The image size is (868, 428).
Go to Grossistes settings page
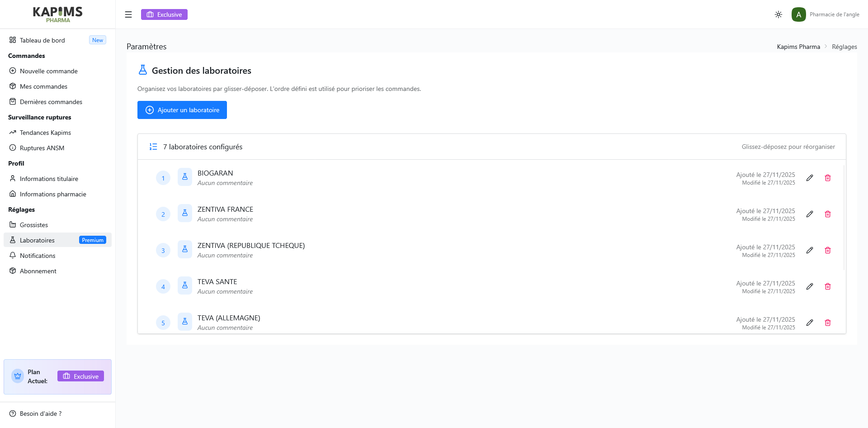pyautogui.click(x=33, y=225)
